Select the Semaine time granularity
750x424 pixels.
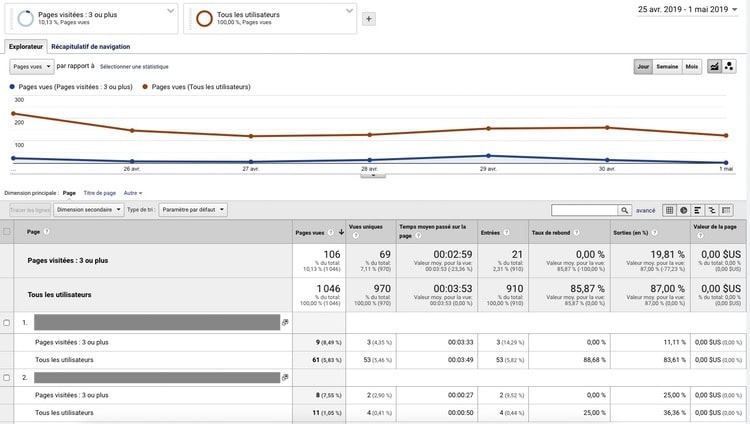pyautogui.click(x=667, y=66)
